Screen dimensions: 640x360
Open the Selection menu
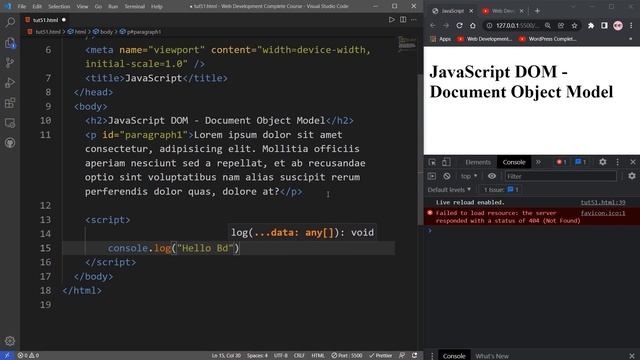click(59, 7)
